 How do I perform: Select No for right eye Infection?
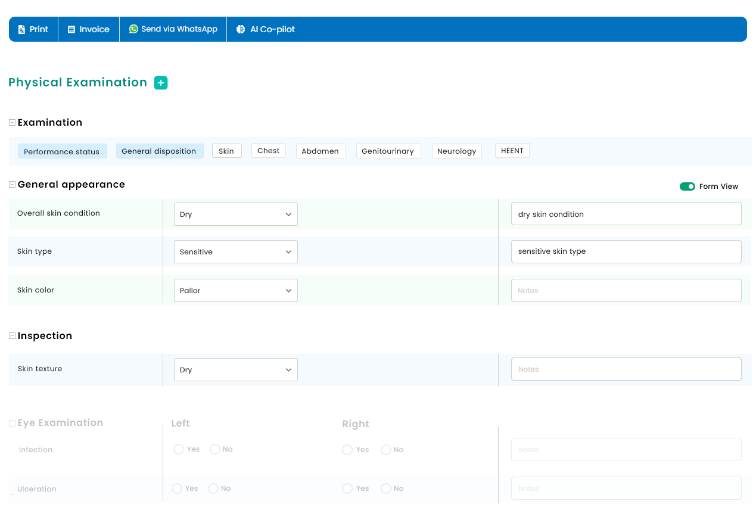[386, 450]
